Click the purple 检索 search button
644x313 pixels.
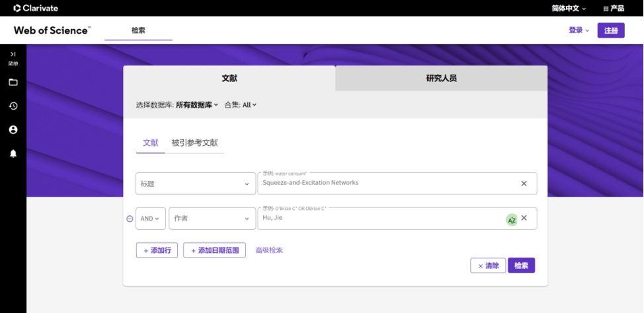(x=521, y=265)
